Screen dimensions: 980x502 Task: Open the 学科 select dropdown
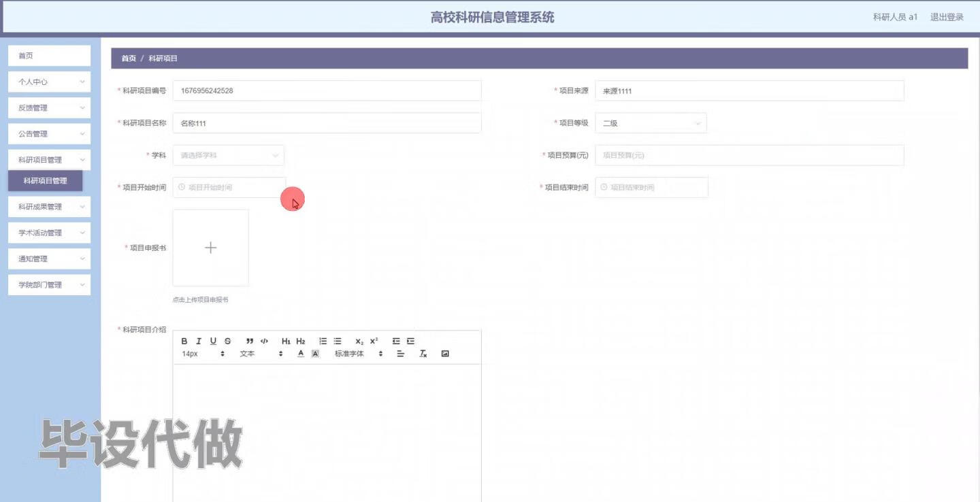229,155
